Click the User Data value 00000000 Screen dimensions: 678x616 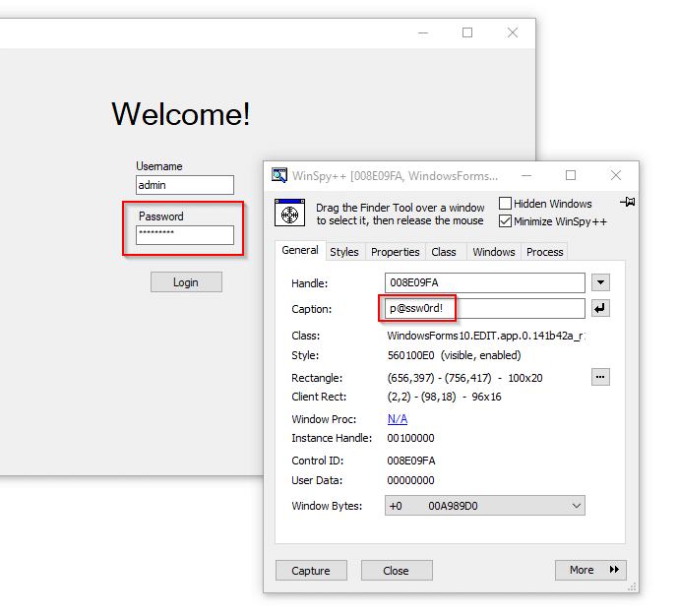(410, 480)
